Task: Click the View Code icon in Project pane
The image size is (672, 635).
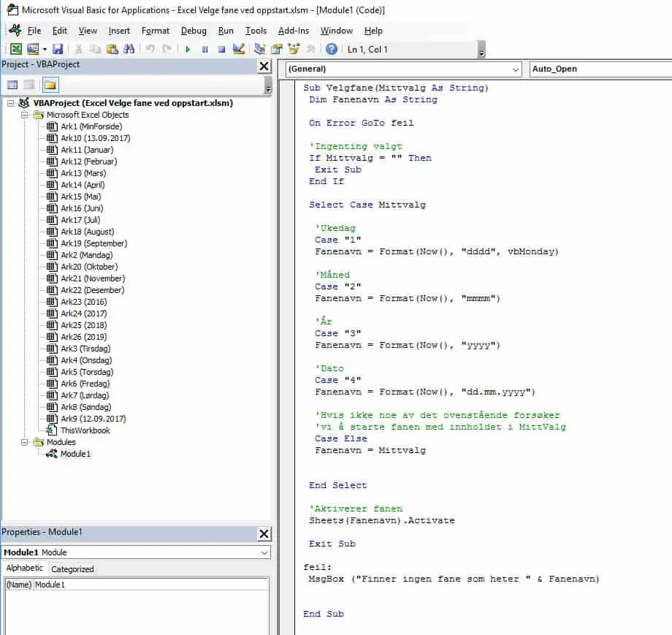Action: tap(12, 85)
